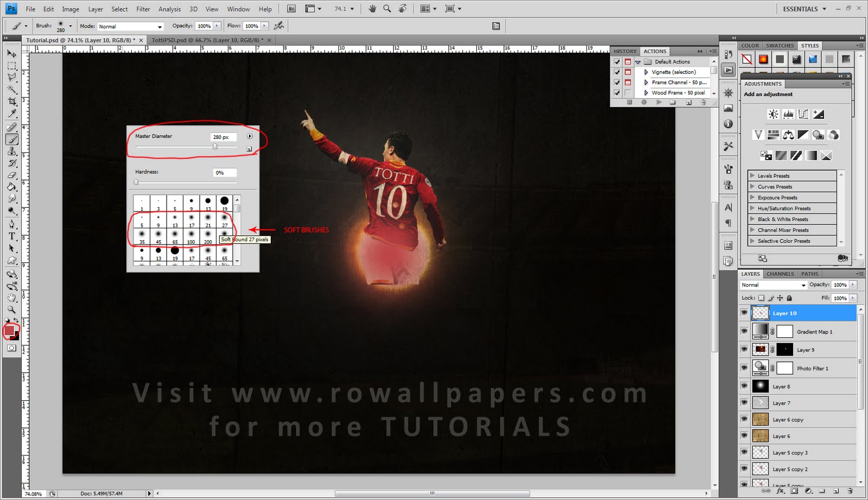Expand the Levels Presets list

[x=752, y=176]
